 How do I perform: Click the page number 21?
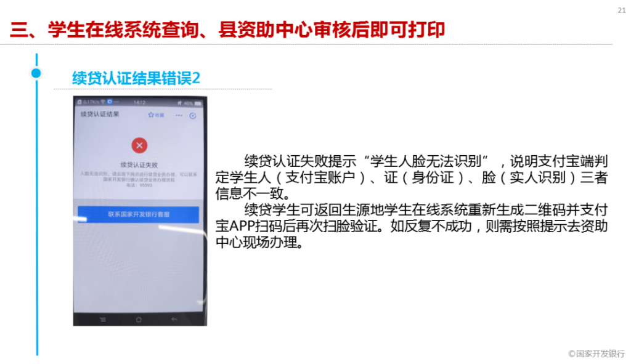click(x=621, y=10)
